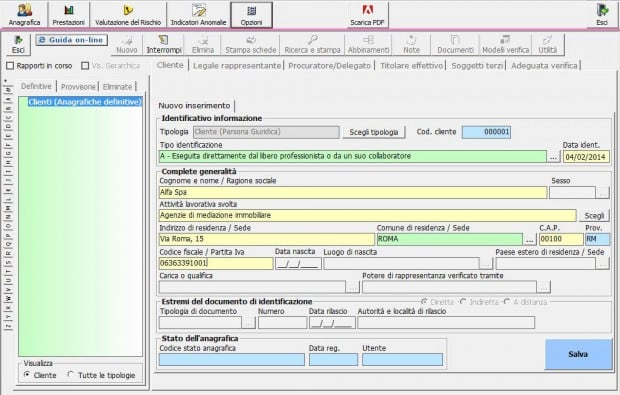Screen dimensions: 620x395
Task: Click the Indirizzo di residenza field
Action: pos(267,239)
